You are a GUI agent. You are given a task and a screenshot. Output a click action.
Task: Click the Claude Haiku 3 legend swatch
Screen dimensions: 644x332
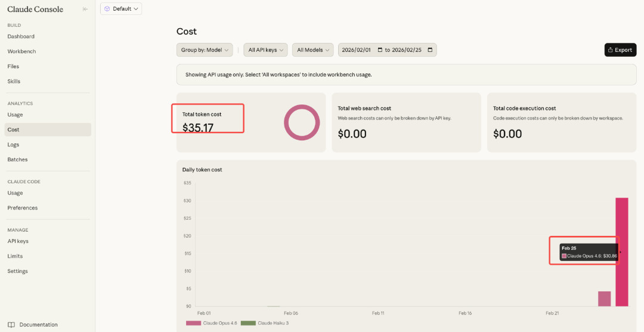248,323
